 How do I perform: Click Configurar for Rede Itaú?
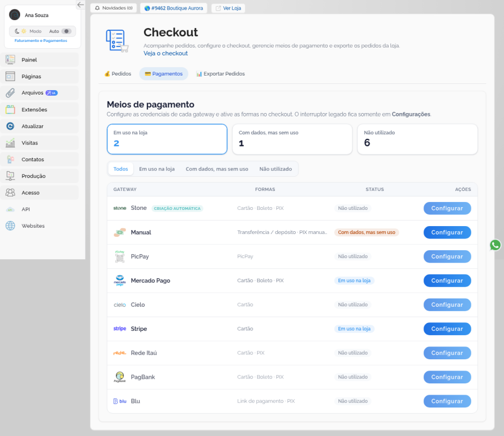pos(447,353)
